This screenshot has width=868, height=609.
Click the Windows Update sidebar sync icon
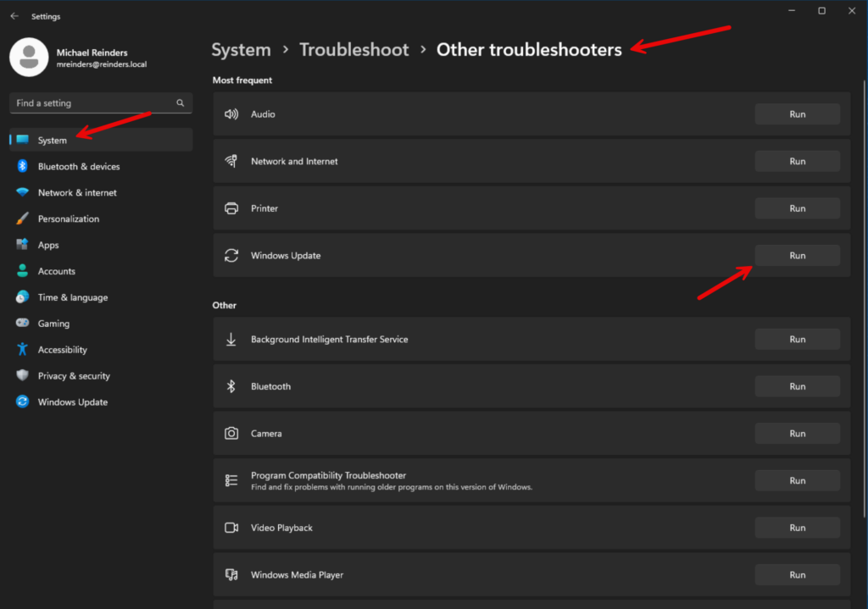[22, 401]
